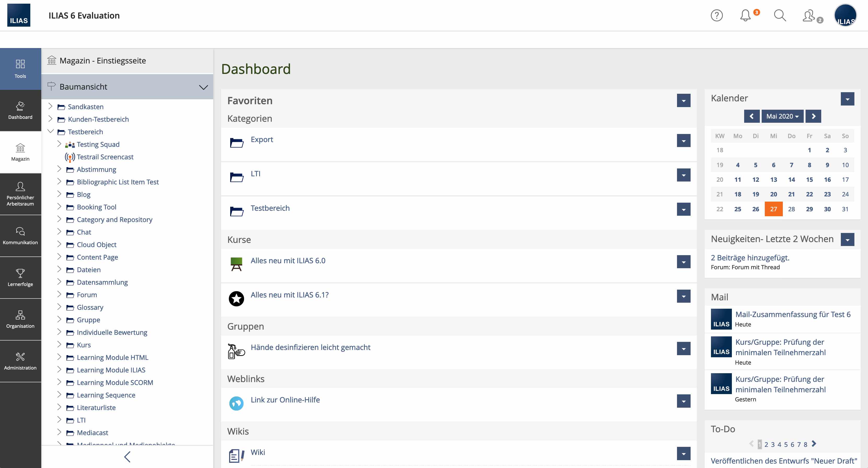Open the Favoriten block actions dropdown
The height and width of the screenshot is (468, 868).
tap(683, 100)
